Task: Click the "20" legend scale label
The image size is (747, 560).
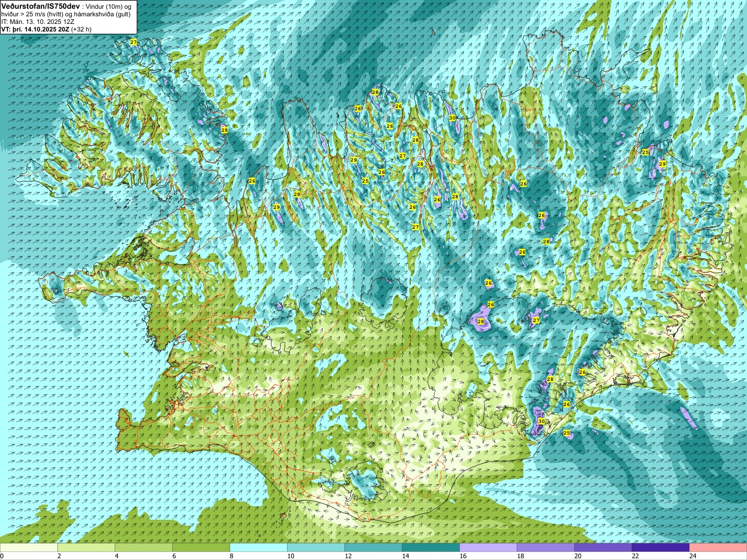Action: pyautogui.click(x=578, y=556)
